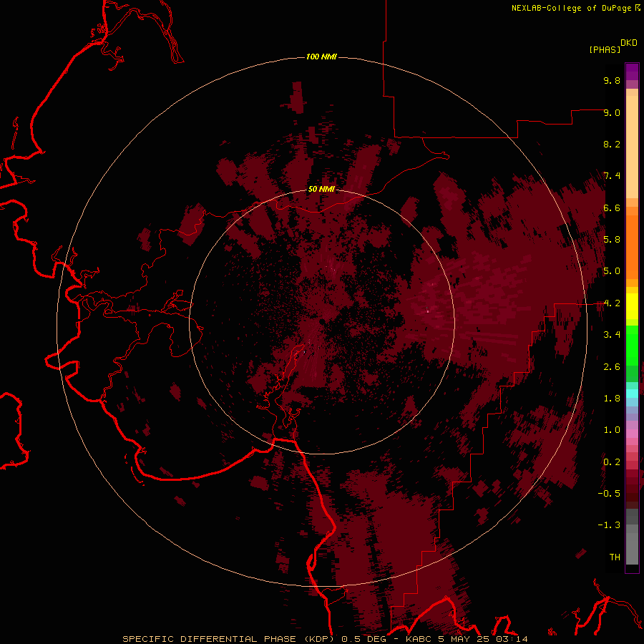
Task: Click the 5.8 legend value
Action: (612, 240)
